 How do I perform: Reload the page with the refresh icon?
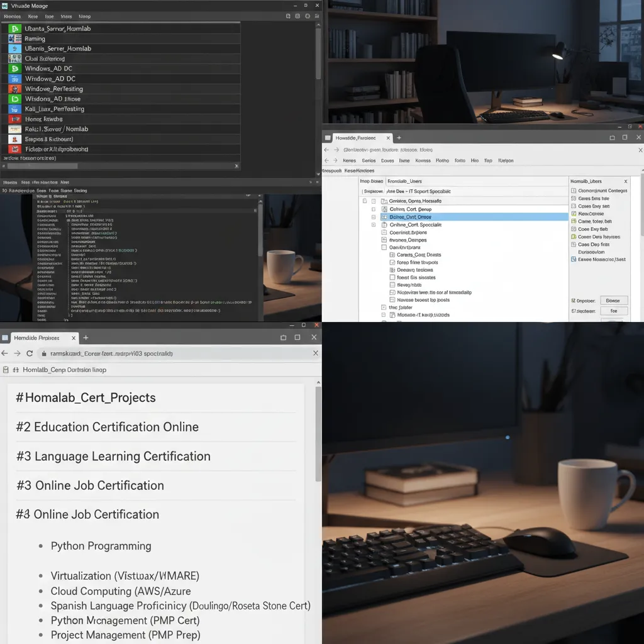tap(30, 353)
